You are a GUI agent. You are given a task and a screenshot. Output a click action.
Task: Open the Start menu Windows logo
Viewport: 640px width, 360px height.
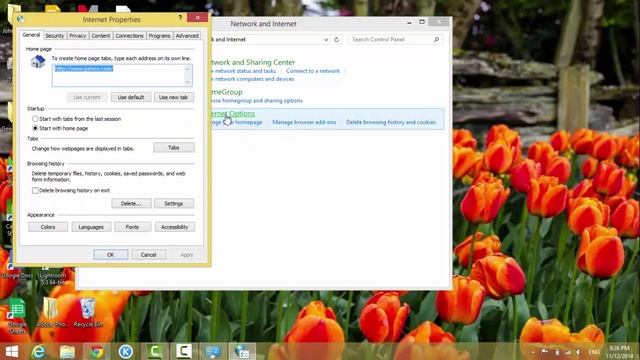click(x=12, y=351)
